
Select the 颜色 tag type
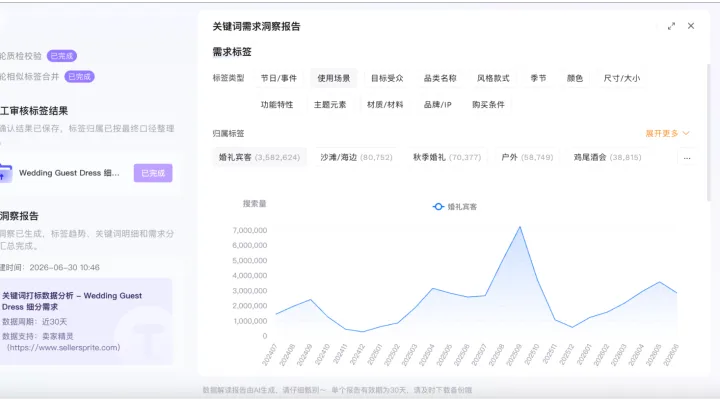point(575,78)
